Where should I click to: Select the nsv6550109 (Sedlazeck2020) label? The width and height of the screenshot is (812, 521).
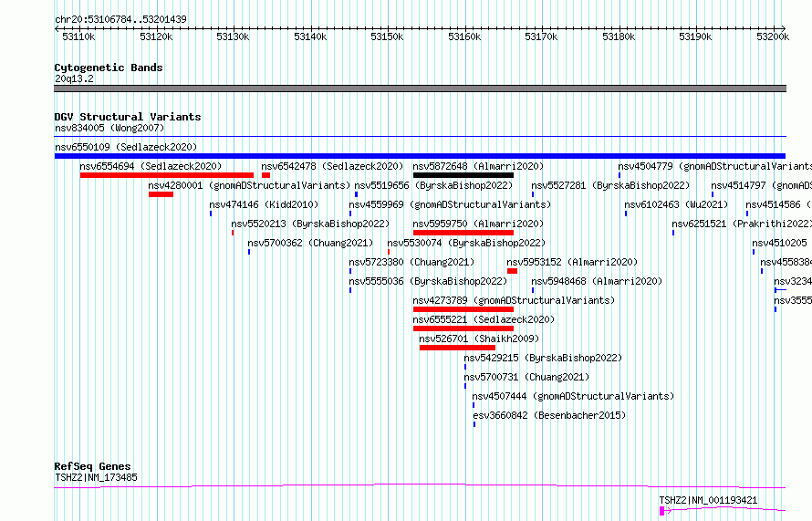pyautogui.click(x=126, y=147)
